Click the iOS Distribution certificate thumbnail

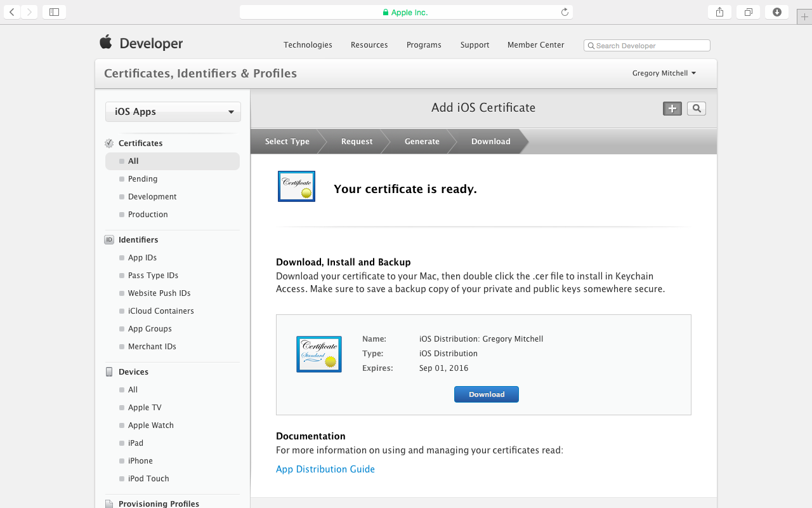tap(319, 354)
